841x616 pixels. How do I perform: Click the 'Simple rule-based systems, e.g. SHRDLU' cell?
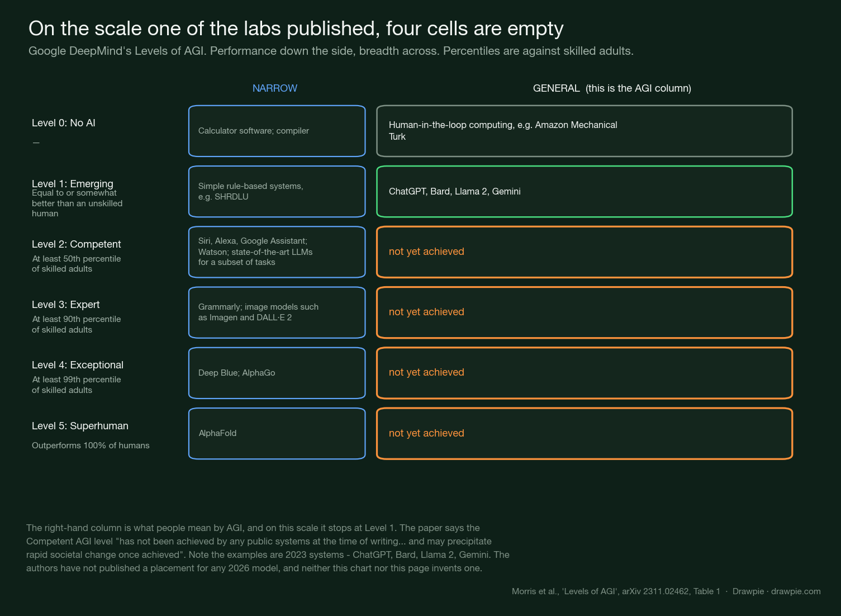click(x=277, y=191)
